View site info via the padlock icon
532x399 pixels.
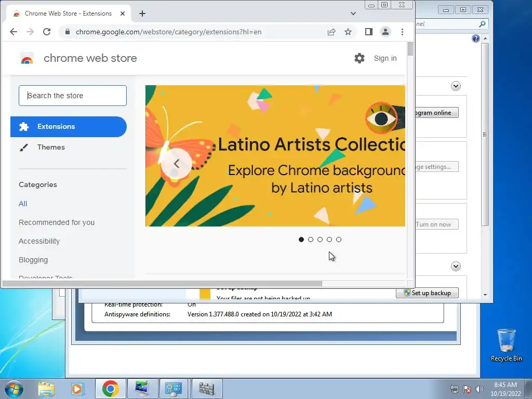click(68, 32)
